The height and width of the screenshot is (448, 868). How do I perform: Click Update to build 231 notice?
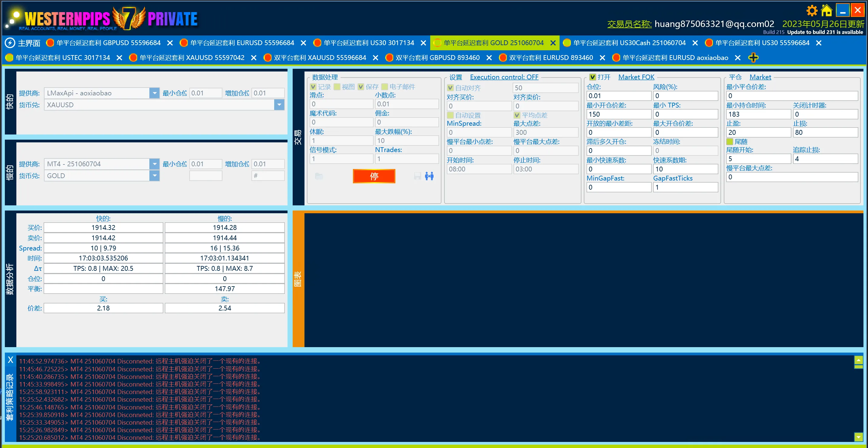point(825,32)
